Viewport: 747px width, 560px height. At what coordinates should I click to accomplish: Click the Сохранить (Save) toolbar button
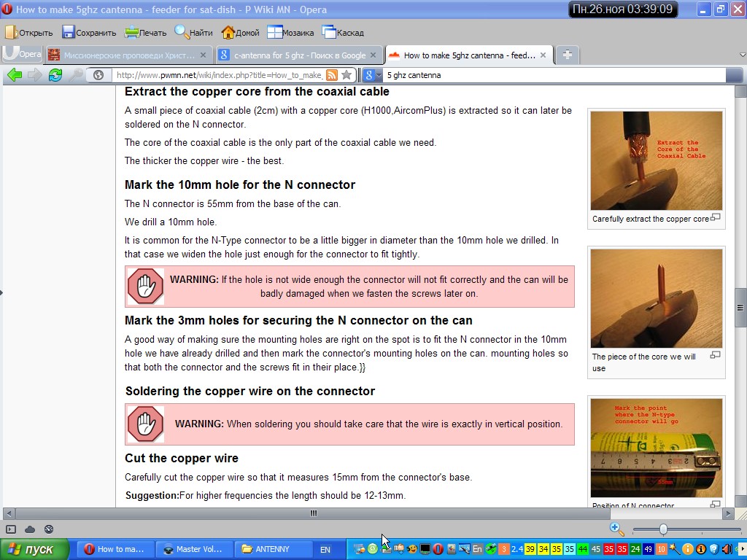(x=89, y=32)
